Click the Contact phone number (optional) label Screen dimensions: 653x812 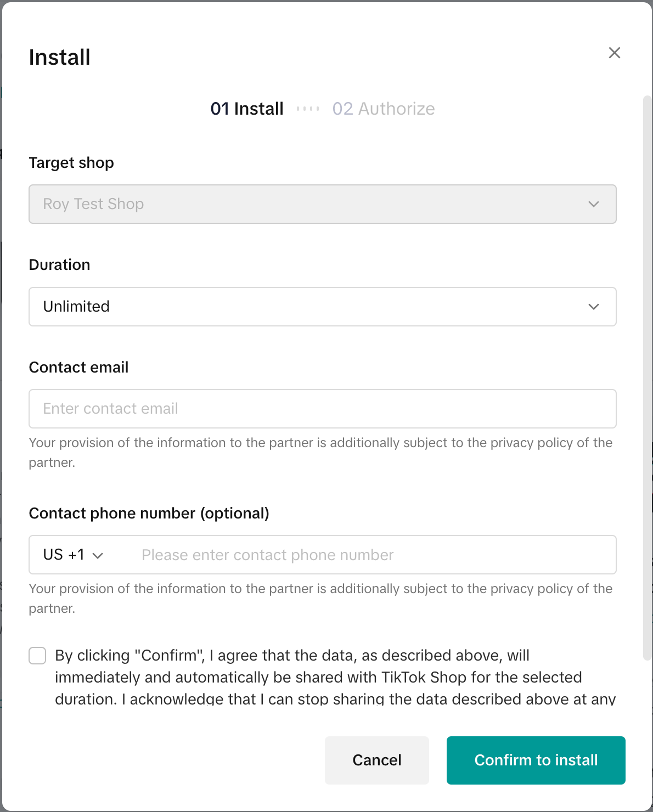pos(149,513)
